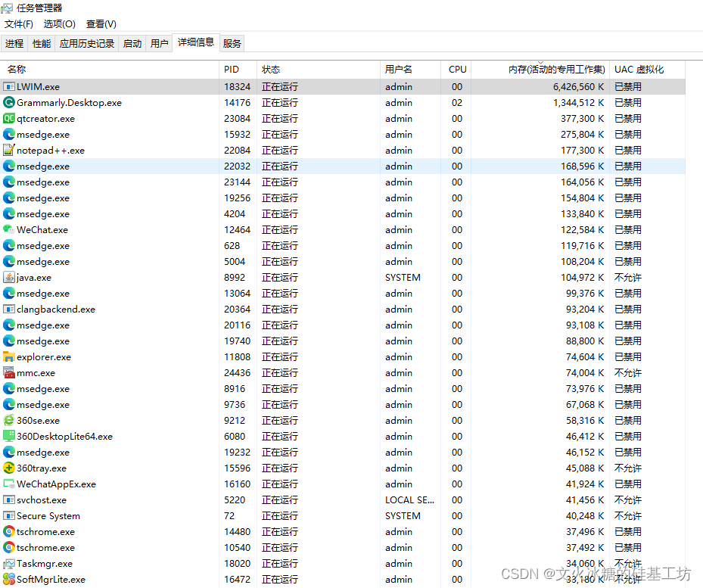Click the Task Manager title bar icon
Image resolution: width=703 pixels, height=588 pixels.
coord(7,8)
